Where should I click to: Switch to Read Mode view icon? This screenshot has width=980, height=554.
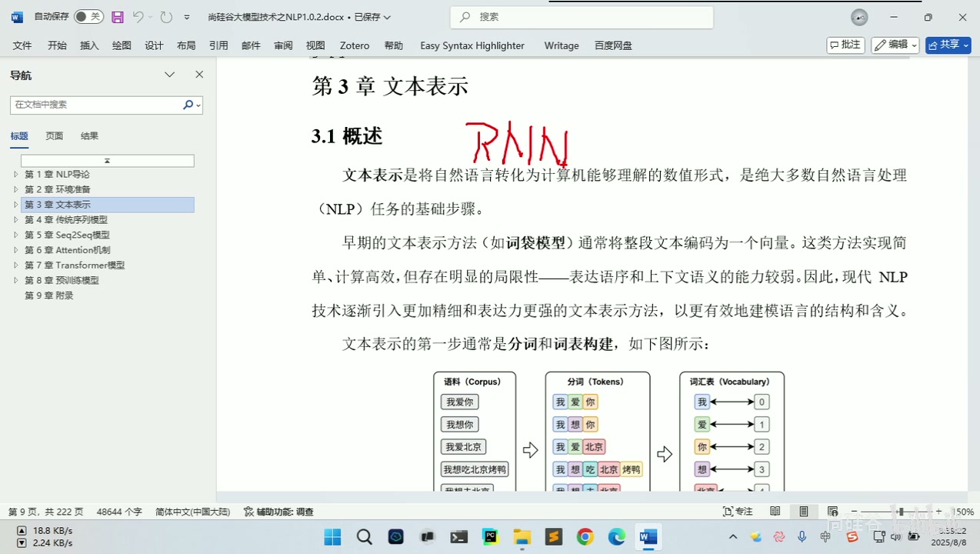pos(775,512)
